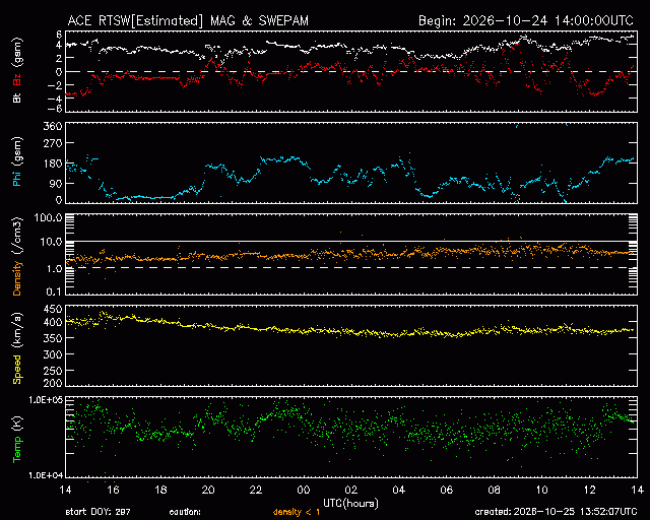Image resolution: width=650 pixels, height=520 pixels.
Task: Click the '20' hour label on the time axis
Action: (x=208, y=490)
